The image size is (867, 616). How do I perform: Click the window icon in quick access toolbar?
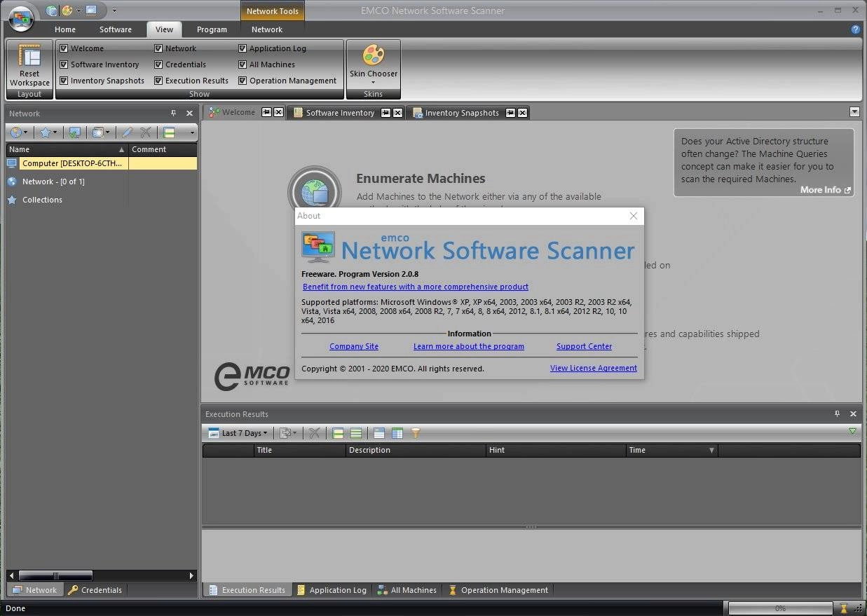coord(91,11)
